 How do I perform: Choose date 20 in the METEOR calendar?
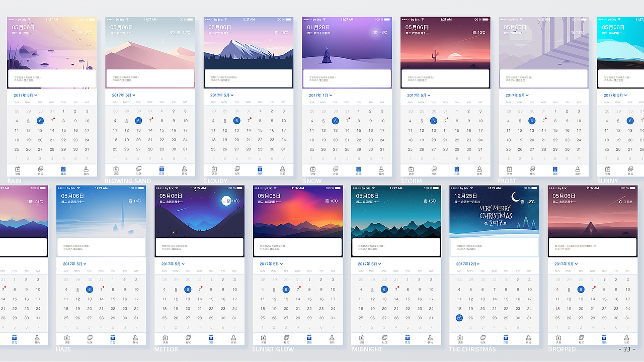(x=188, y=308)
